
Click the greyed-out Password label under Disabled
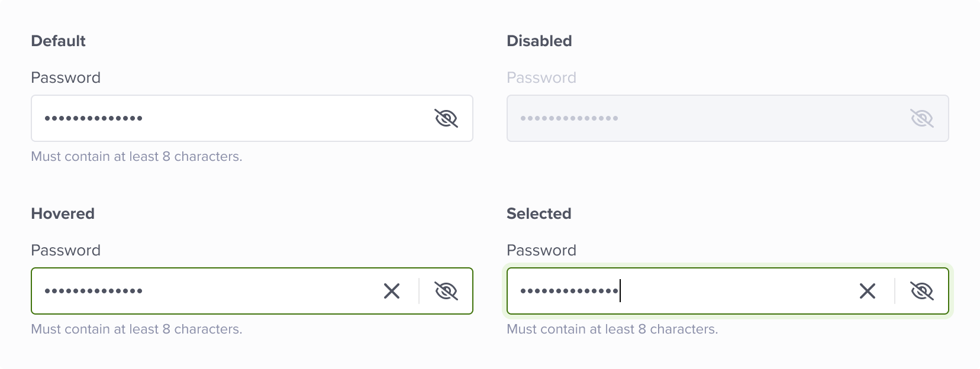[541, 77]
